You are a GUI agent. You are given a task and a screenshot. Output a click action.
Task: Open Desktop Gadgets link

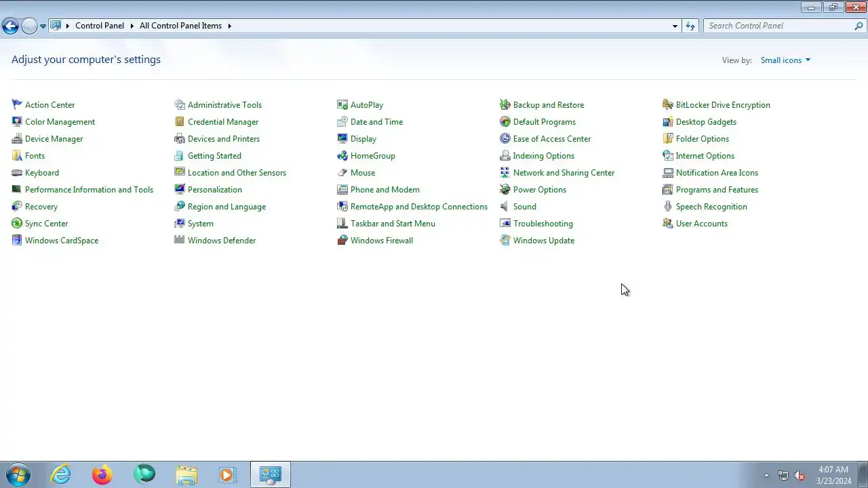click(x=706, y=122)
